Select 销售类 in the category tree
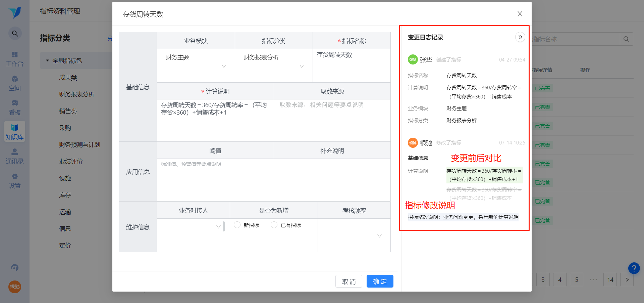 pyautogui.click(x=68, y=111)
